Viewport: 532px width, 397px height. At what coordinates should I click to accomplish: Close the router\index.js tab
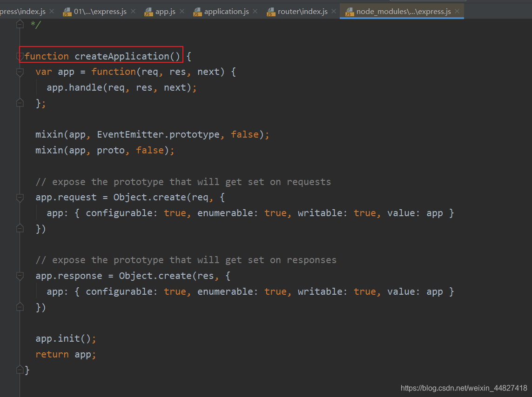point(334,11)
